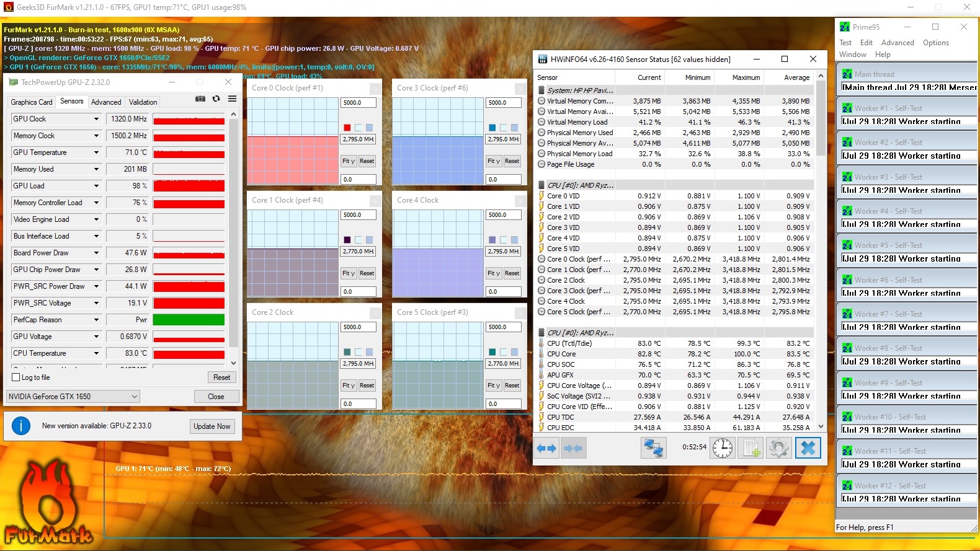Click Reset in Core 2 Clock graph
Screen dimensions: 980x551
[367, 386]
